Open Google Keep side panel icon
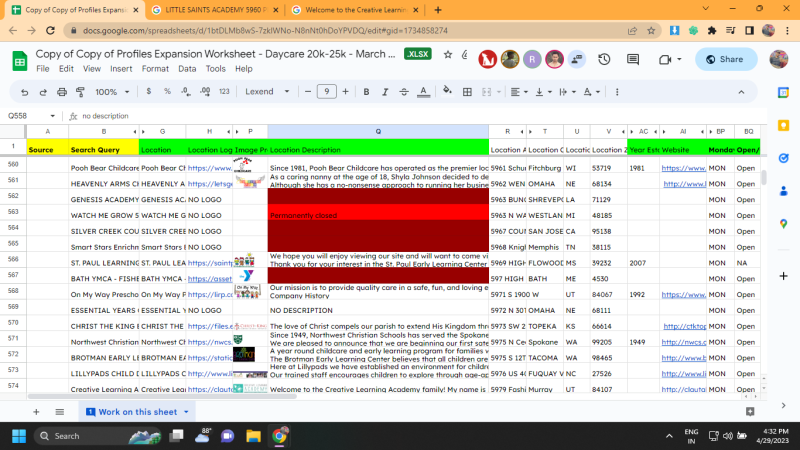The width and height of the screenshot is (800, 450). (x=783, y=126)
